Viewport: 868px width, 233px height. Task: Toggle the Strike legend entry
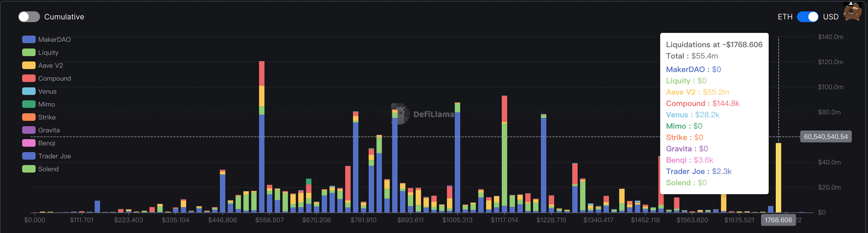click(39, 117)
